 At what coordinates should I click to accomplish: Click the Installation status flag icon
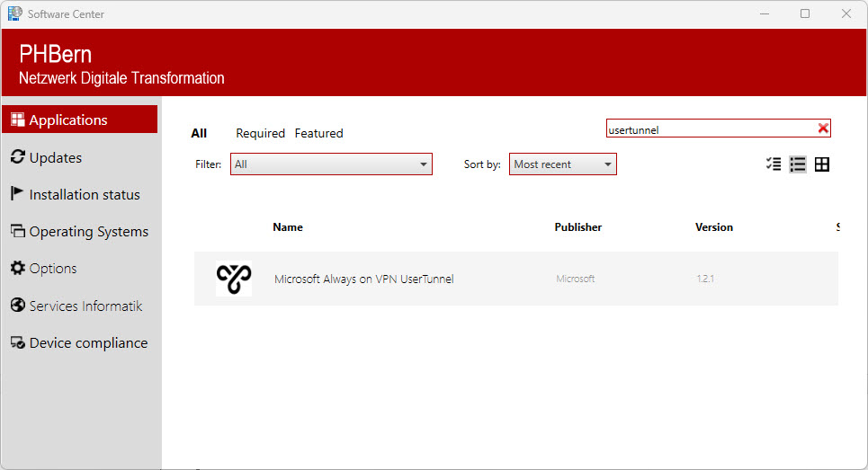point(17,194)
